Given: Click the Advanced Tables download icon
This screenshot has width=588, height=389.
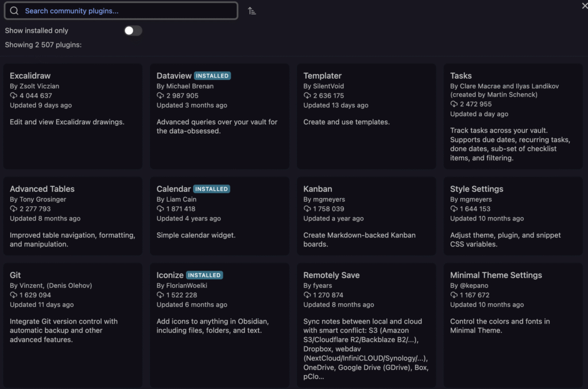Looking at the screenshot, I should (x=14, y=209).
